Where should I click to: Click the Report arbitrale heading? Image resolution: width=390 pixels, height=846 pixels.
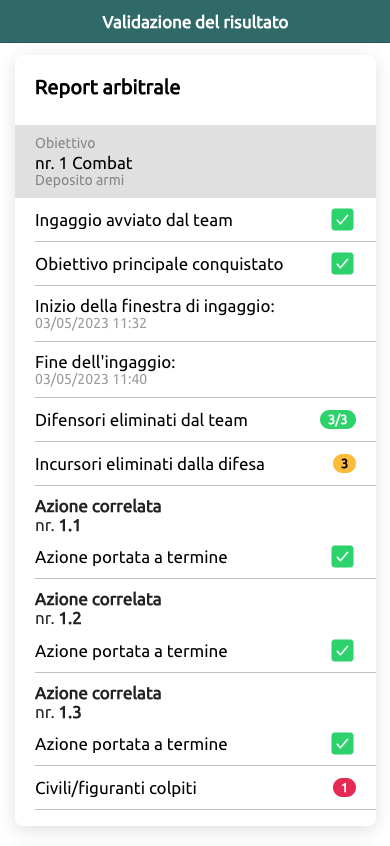point(107,87)
